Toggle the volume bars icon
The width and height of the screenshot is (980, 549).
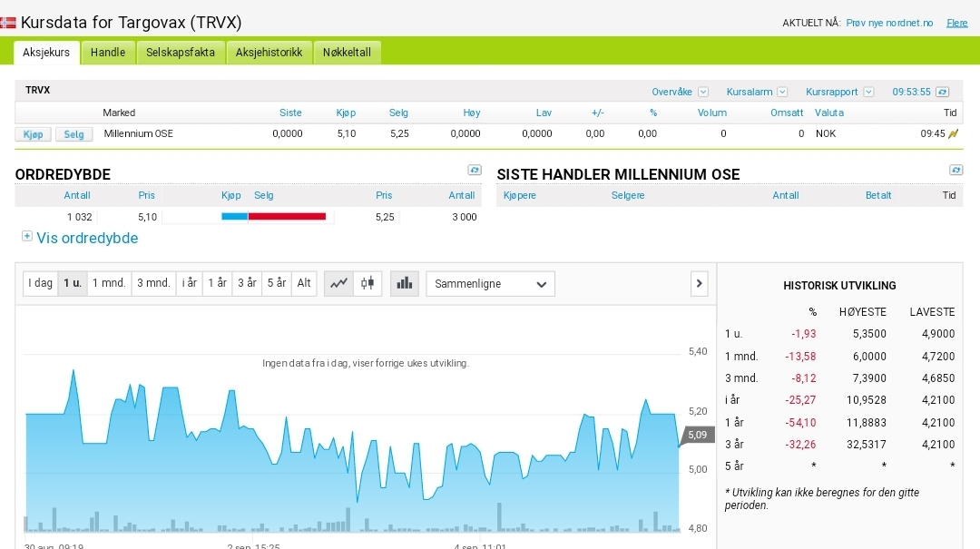[405, 283]
